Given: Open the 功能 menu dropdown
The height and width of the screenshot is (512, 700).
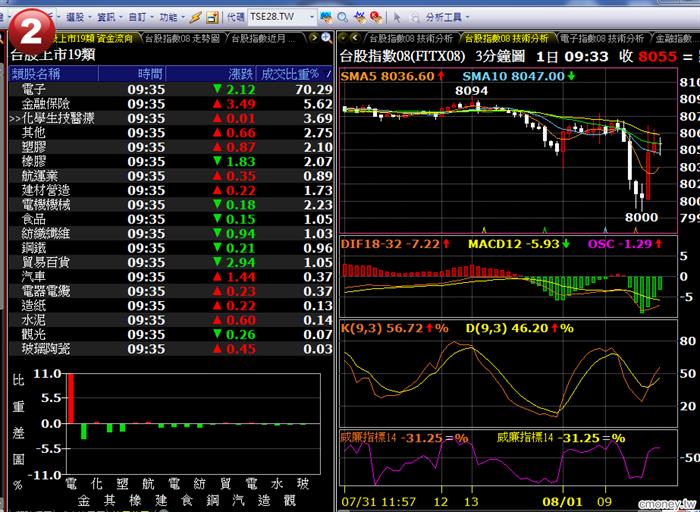Looking at the screenshot, I should (172, 17).
